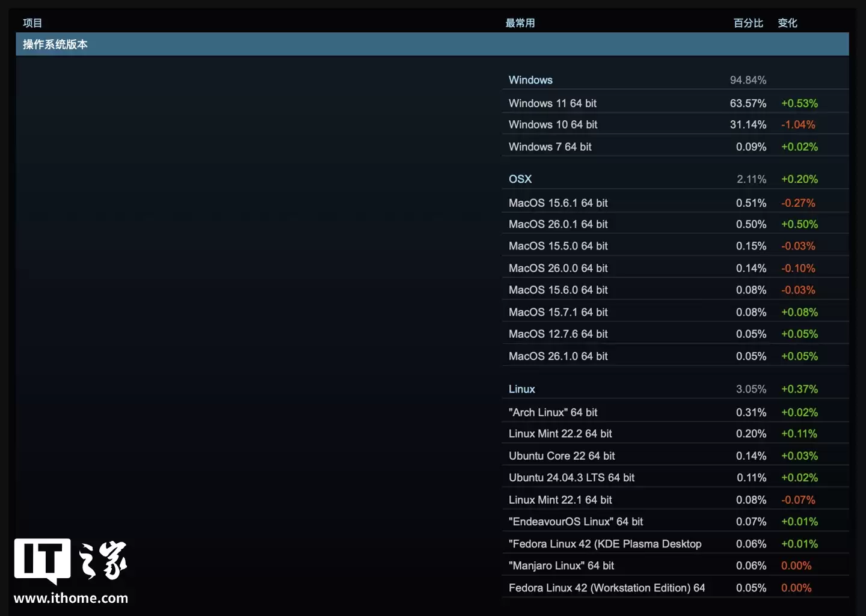This screenshot has width=866, height=616.
Task: Collapse the 操作系统版本 section header
Action: pos(55,44)
